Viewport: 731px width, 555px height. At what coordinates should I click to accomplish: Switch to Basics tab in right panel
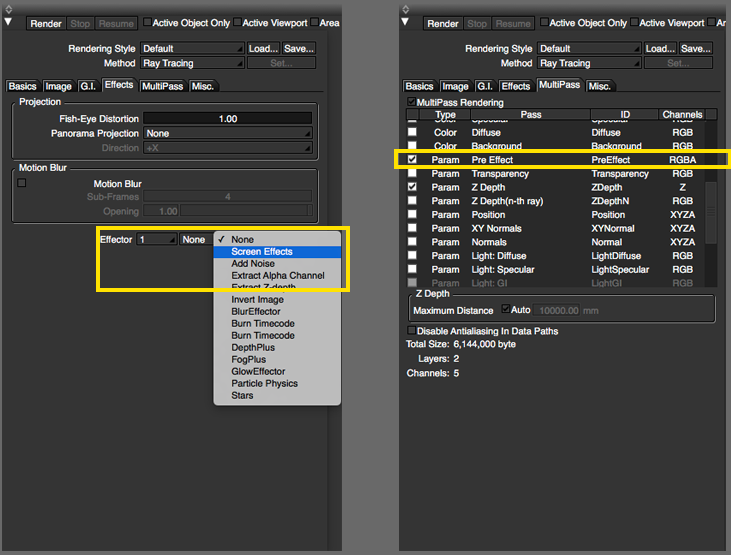click(419, 86)
